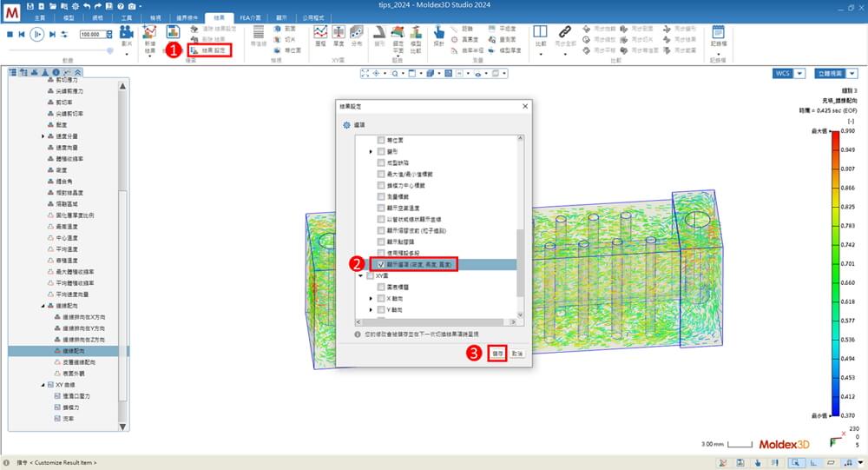868x470 pixels.
Task: Expand the 速度分量 tree node
Action: click(x=43, y=136)
